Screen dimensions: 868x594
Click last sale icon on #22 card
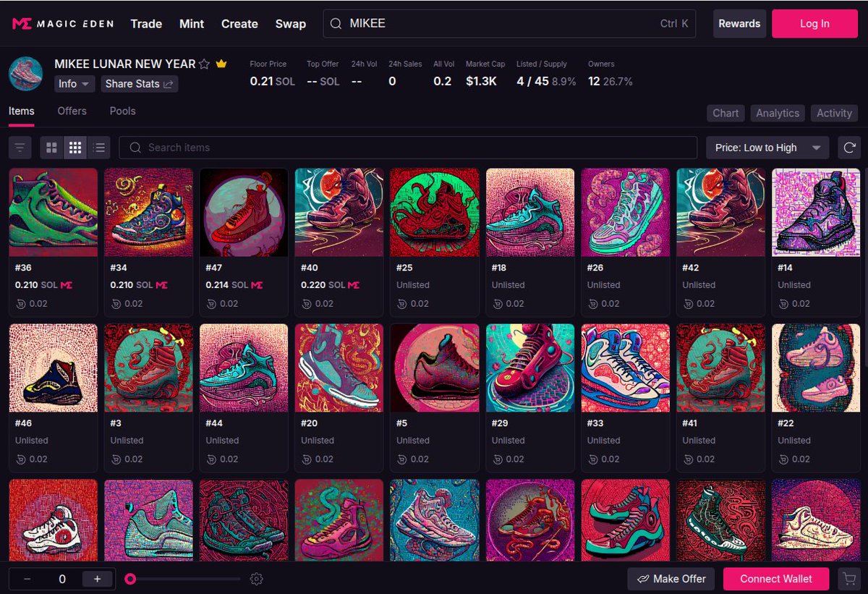click(783, 459)
